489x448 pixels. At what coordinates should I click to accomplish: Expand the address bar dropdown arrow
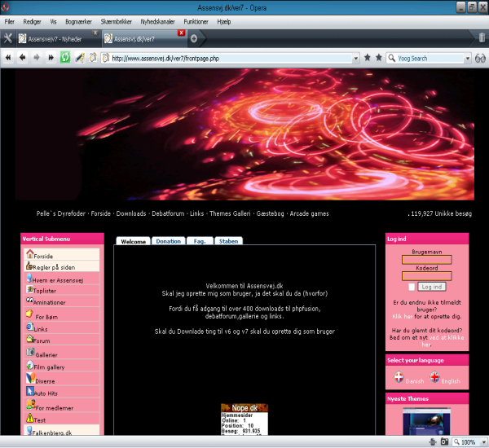pyautogui.click(x=356, y=58)
